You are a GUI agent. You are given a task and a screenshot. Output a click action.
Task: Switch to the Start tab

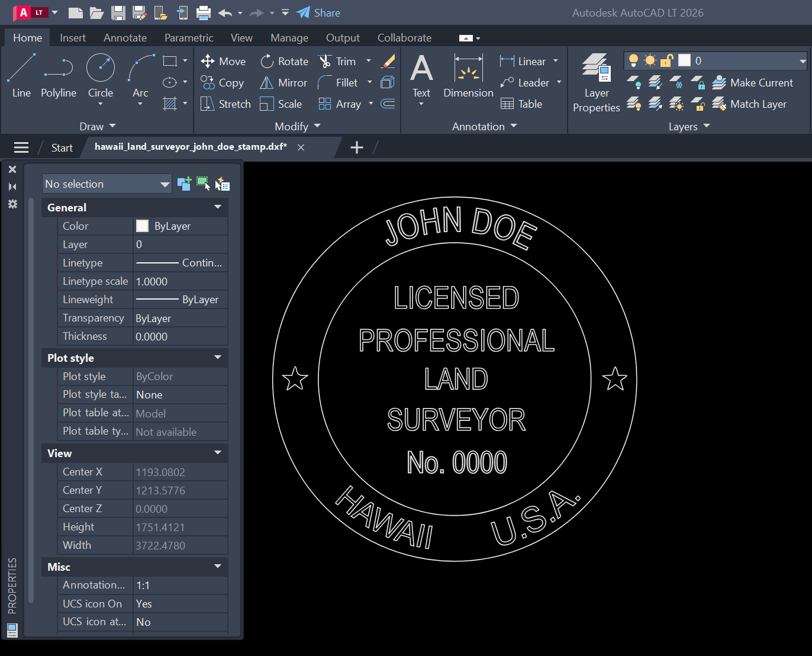click(x=62, y=147)
